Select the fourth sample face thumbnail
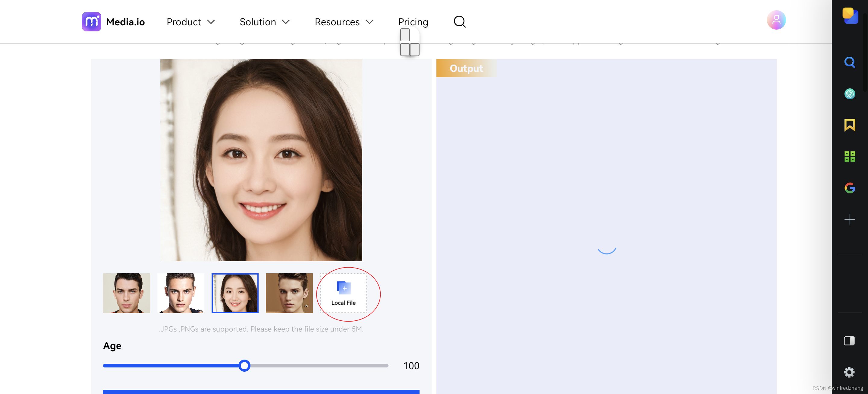 tap(289, 293)
